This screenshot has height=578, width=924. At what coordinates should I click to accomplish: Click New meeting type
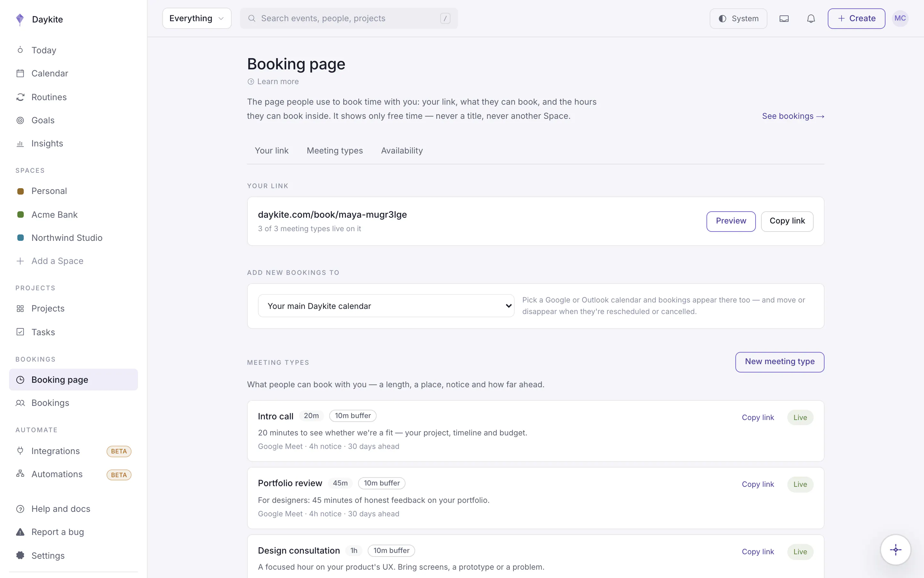point(780,362)
